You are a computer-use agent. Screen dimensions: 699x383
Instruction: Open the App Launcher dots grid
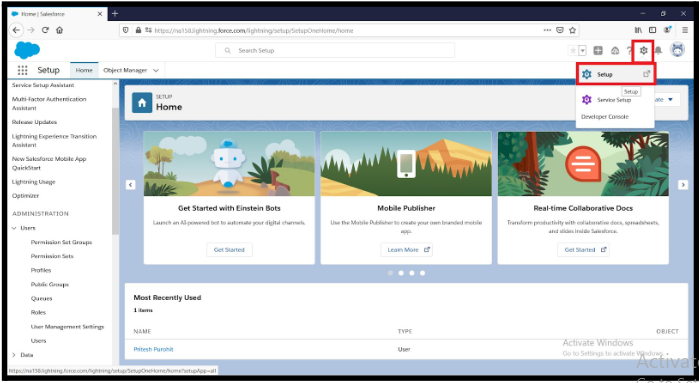point(22,70)
